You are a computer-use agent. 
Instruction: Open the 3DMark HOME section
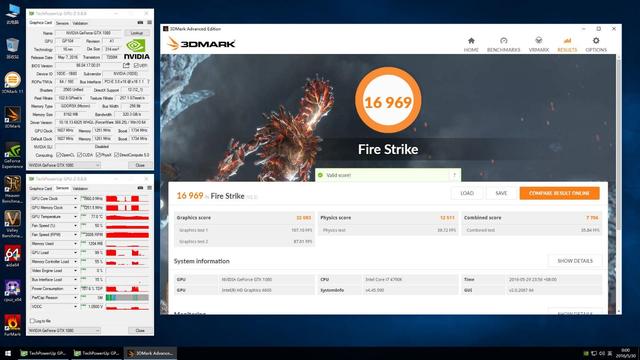click(x=471, y=44)
